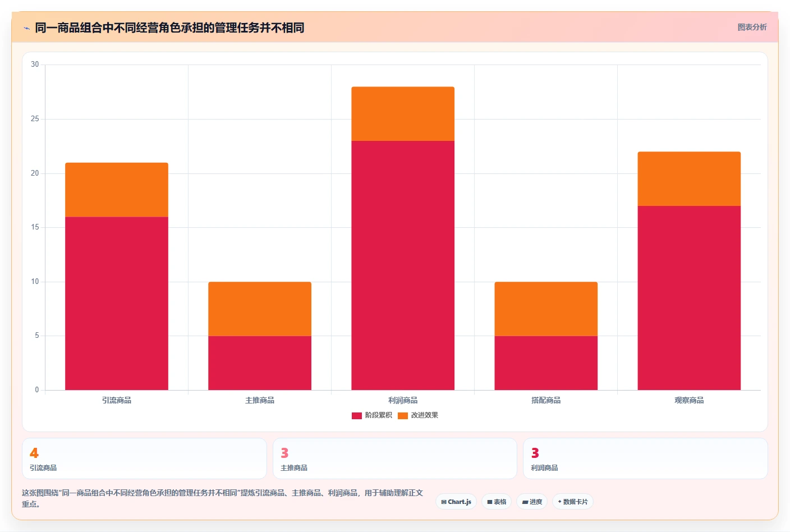790x532 pixels.
Task: Click the orange 改进效果 legend swatch
Action: pos(403,416)
